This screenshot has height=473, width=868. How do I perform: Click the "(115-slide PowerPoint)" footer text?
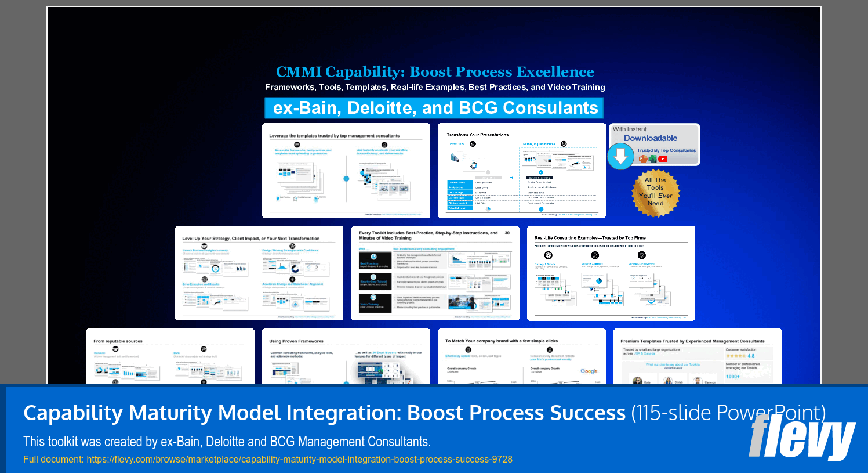tap(728, 413)
